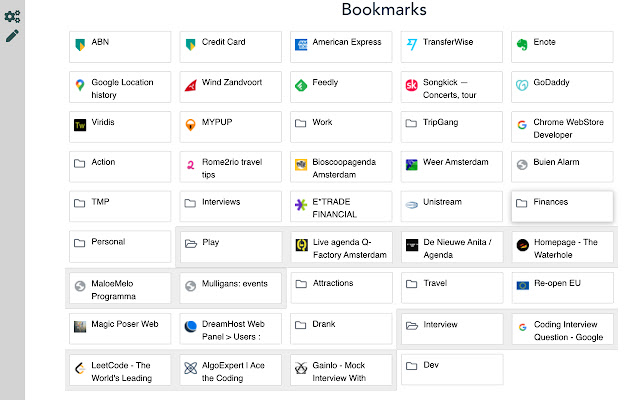Click the Feedly green icon
The image size is (640, 400).
(x=300, y=86)
